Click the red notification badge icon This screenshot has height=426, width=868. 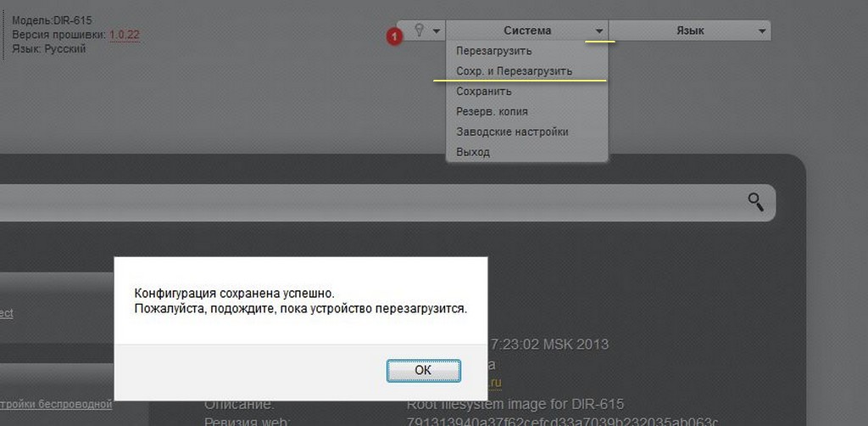tap(394, 37)
